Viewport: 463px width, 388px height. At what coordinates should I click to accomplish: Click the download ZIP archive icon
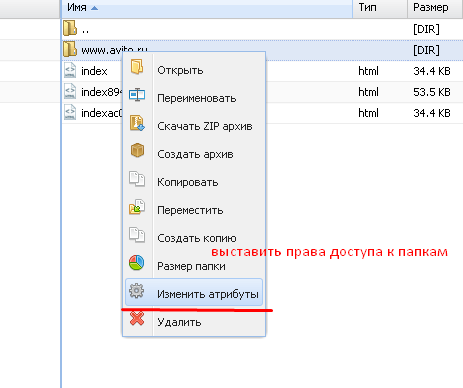point(137,123)
